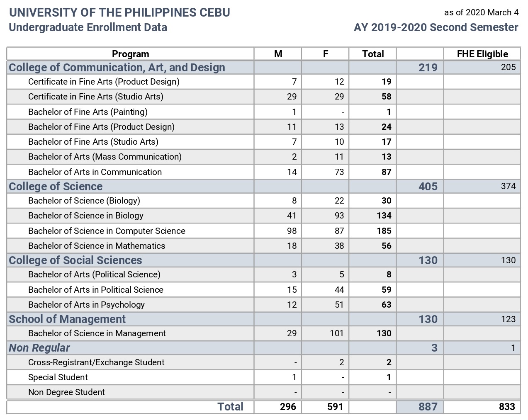The image size is (528, 420).
Task: Select 'Bachelor of Arts in Psychology'
Action: pyautogui.click(x=86, y=305)
